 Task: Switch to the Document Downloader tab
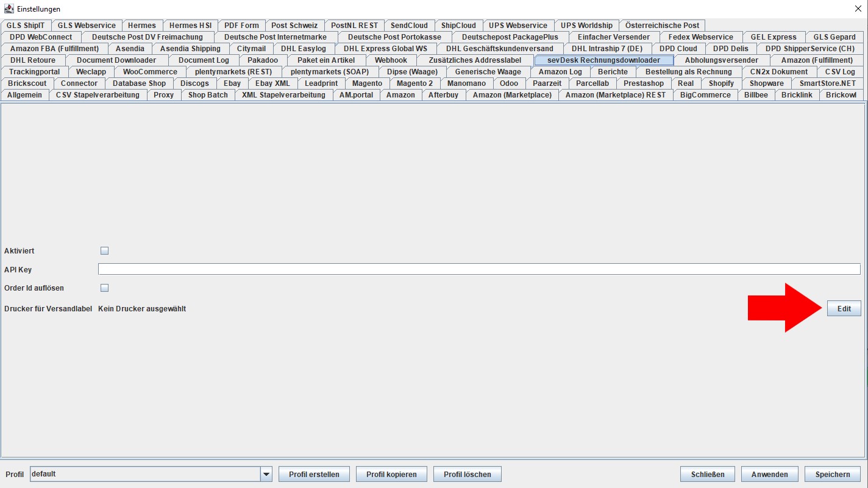[x=116, y=60]
